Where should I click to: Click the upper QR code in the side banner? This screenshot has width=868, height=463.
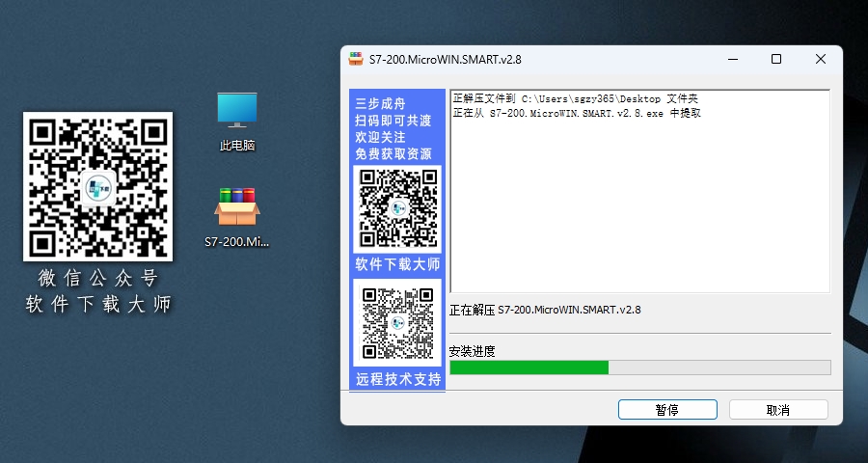398,208
